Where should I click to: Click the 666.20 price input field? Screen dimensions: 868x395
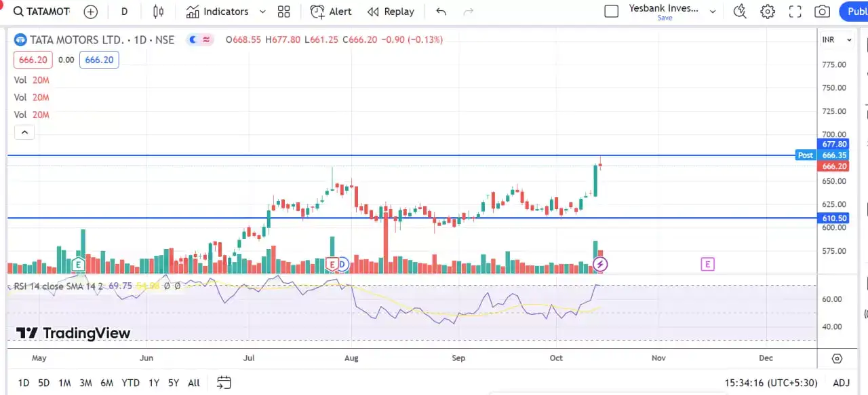99,60
